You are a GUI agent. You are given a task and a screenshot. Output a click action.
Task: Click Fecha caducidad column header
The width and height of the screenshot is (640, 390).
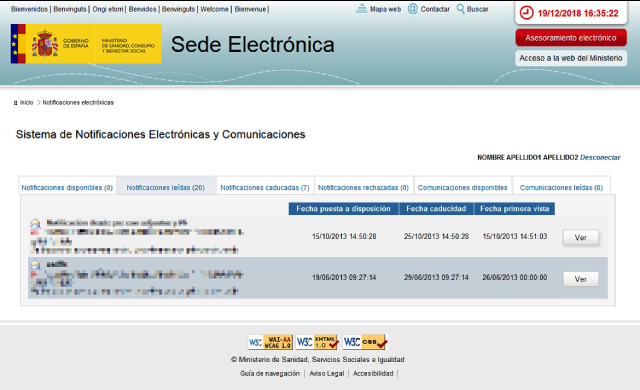[x=436, y=208]
